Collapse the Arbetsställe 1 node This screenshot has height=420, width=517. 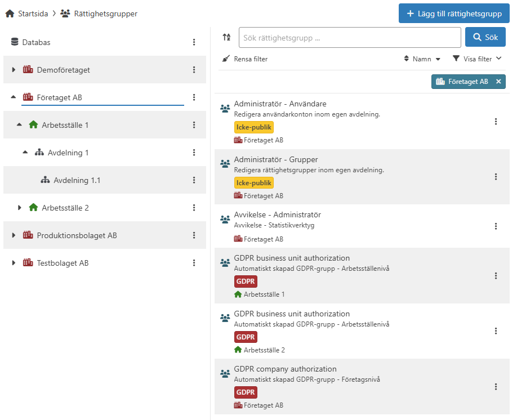click(19, 124)
